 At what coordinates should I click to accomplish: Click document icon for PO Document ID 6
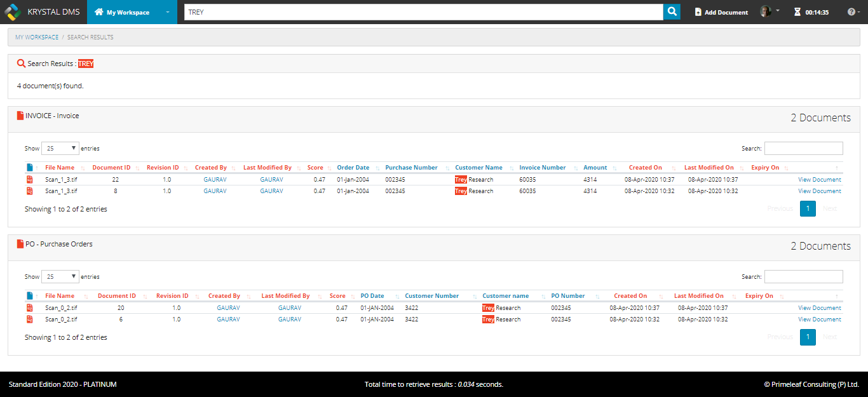[x=29, y=320]
